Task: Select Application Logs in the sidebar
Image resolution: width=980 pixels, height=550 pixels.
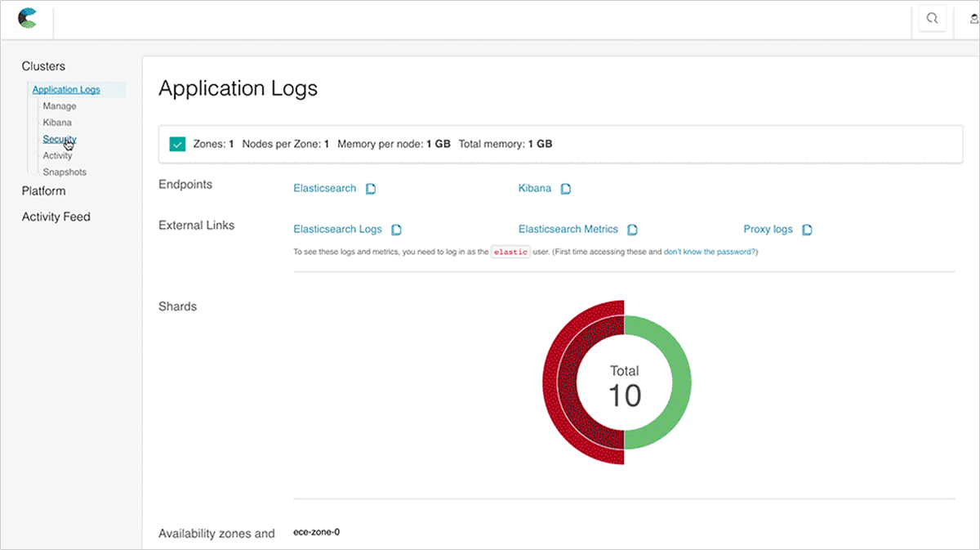Action: [x=66, y=90]
